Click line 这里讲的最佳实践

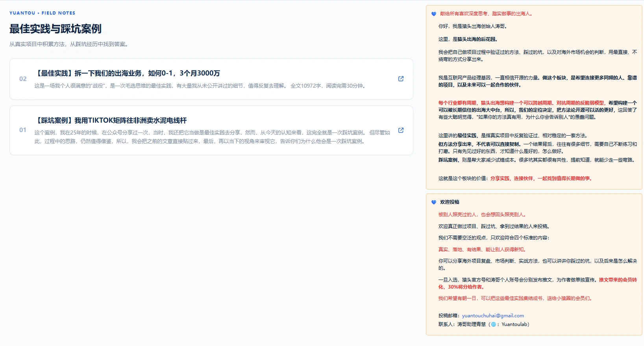point(514,135)
